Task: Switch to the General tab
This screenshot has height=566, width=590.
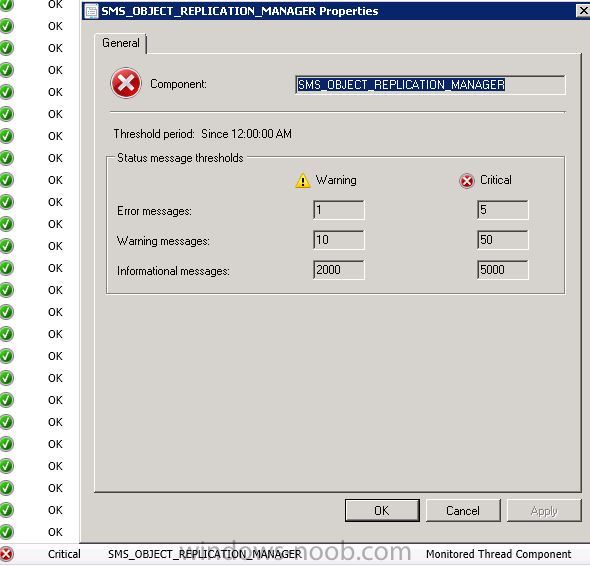Action: tap(120, 43)
